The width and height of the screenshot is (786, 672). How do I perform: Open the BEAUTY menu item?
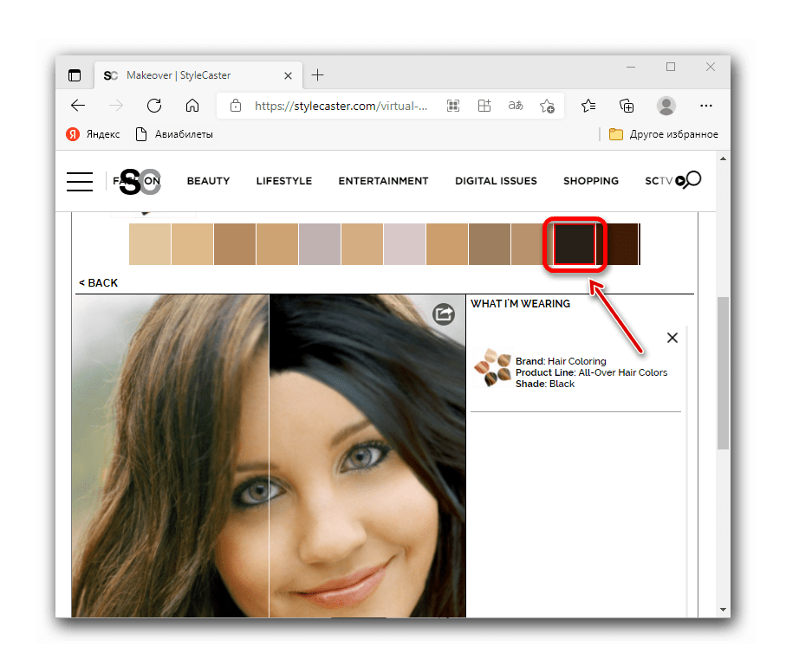click(208, 181)
